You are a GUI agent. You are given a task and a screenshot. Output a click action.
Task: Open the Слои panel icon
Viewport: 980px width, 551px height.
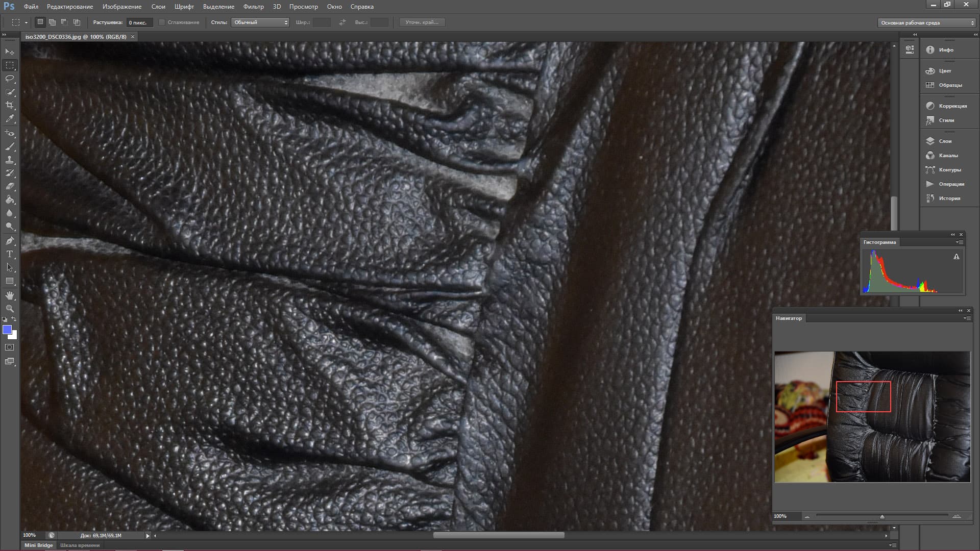[x=930, y=141]
